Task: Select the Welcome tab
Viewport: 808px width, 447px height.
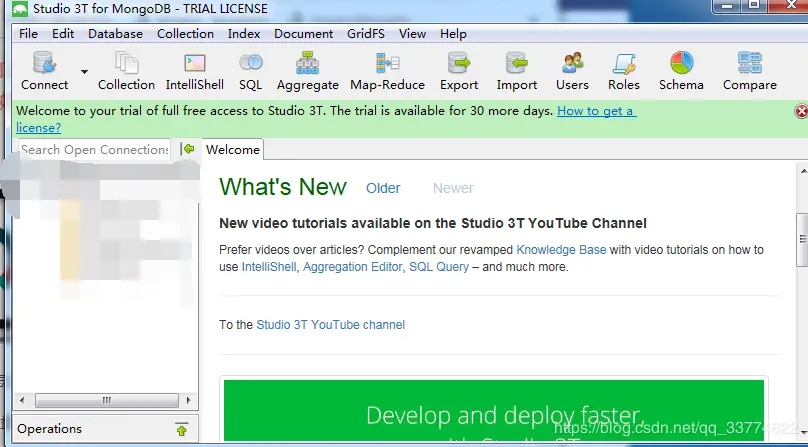Action: pos(233,150)
